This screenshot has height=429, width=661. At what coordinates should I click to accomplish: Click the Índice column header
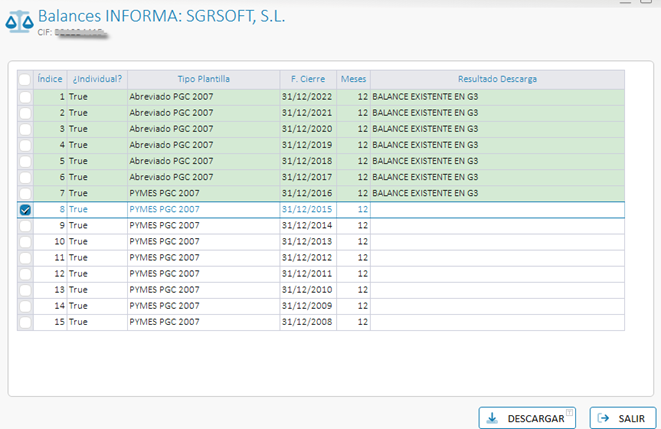50,79
